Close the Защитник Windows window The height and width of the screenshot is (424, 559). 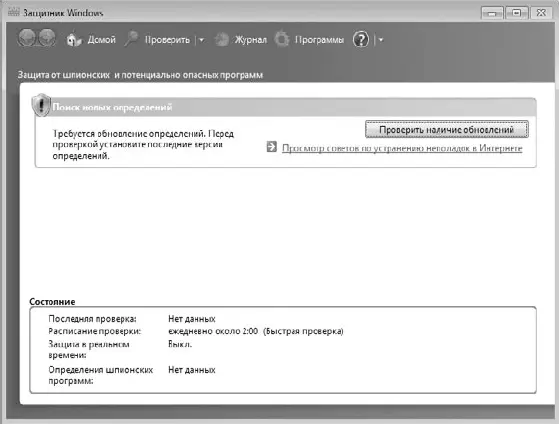541,13
